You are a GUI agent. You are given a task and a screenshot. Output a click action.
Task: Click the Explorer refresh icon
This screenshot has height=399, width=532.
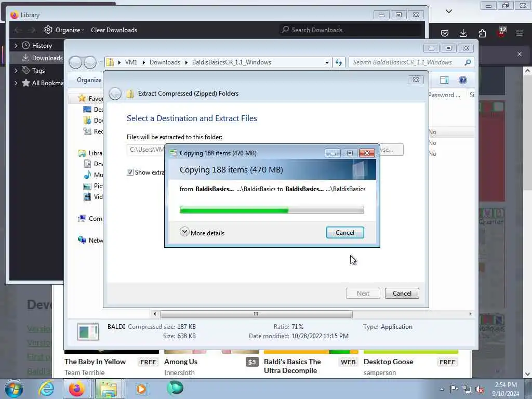point(339,62)
